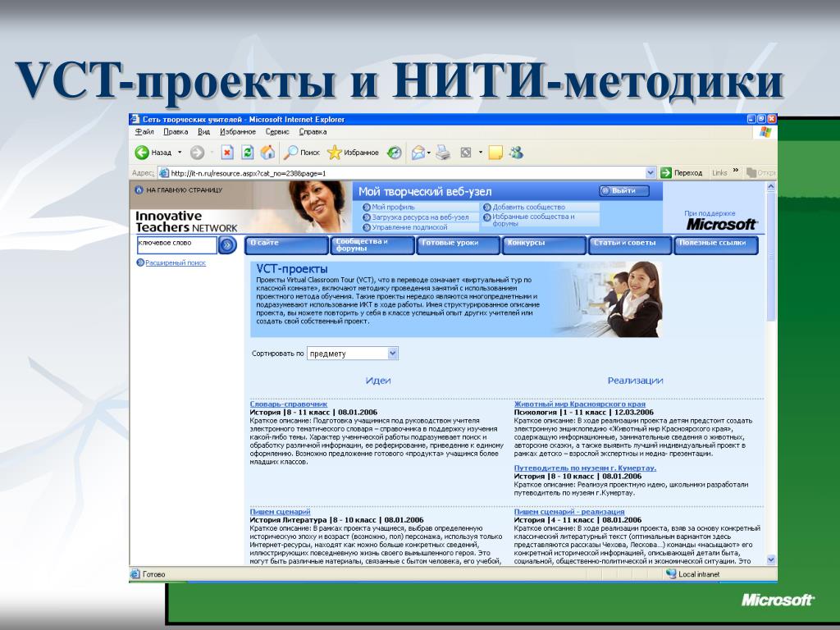Screen dimensions: 840x630
Task: Open the Полезные ссылки tab
Action: tap(715, 245)
